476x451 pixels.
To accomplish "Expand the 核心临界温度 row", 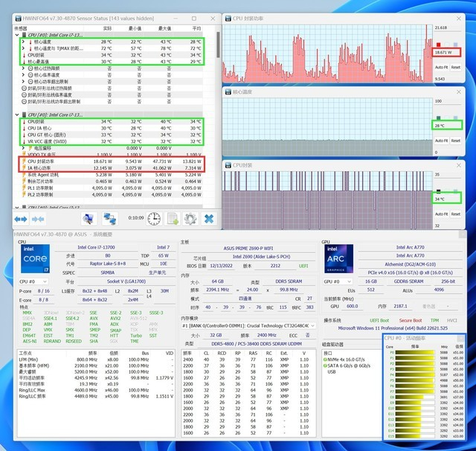I will [x=23, y=75].
